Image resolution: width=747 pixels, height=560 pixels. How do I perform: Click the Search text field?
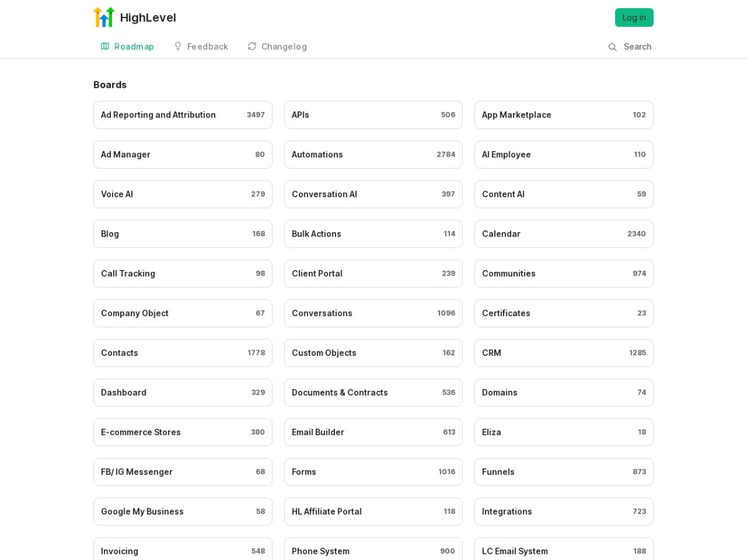[x=637, y=47]
